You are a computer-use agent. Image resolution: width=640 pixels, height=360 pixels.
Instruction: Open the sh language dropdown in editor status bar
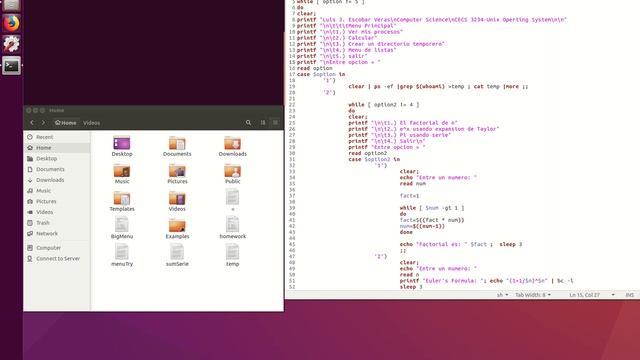(502, 295)
